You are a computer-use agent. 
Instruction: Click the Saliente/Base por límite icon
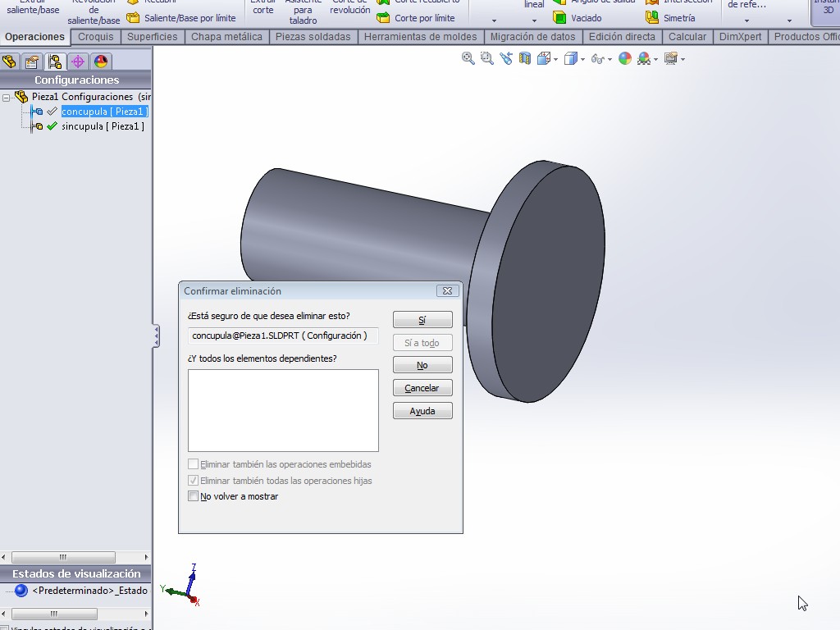133,18
